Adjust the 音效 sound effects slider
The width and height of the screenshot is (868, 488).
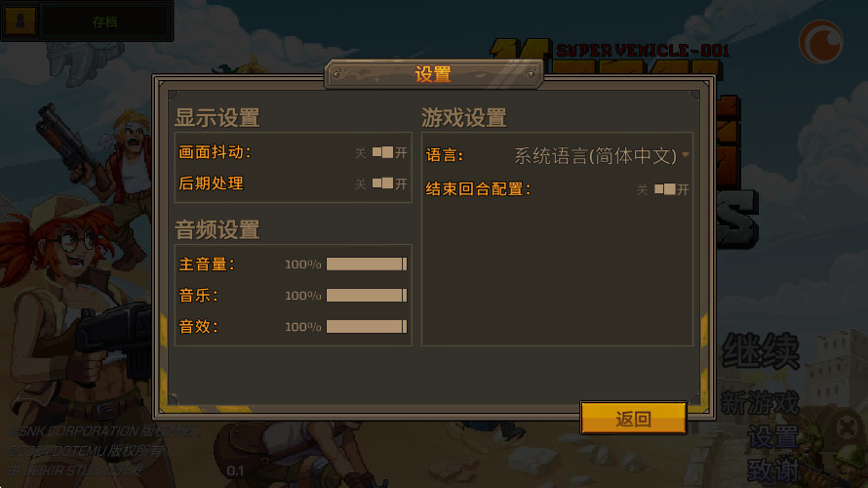(x=367, y=326)
